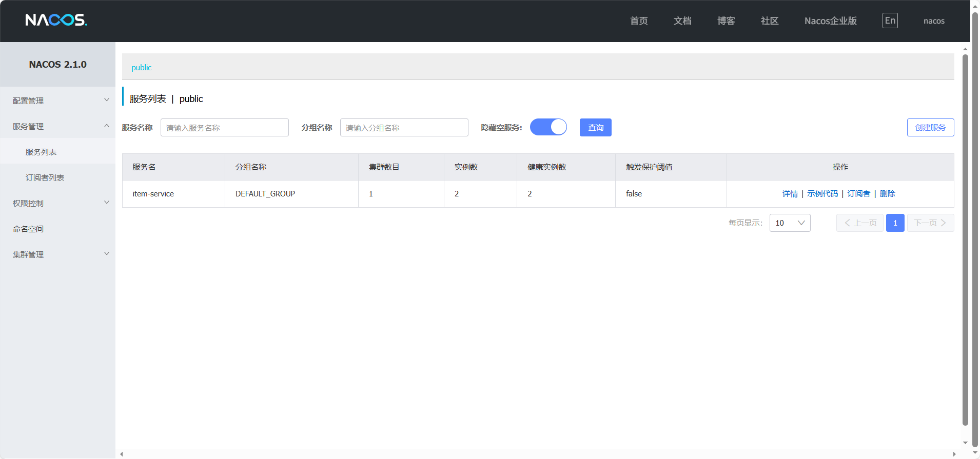Switch language with the En icon
The width and height of the screenshot is (980, 459).
(x=890, y=21)
